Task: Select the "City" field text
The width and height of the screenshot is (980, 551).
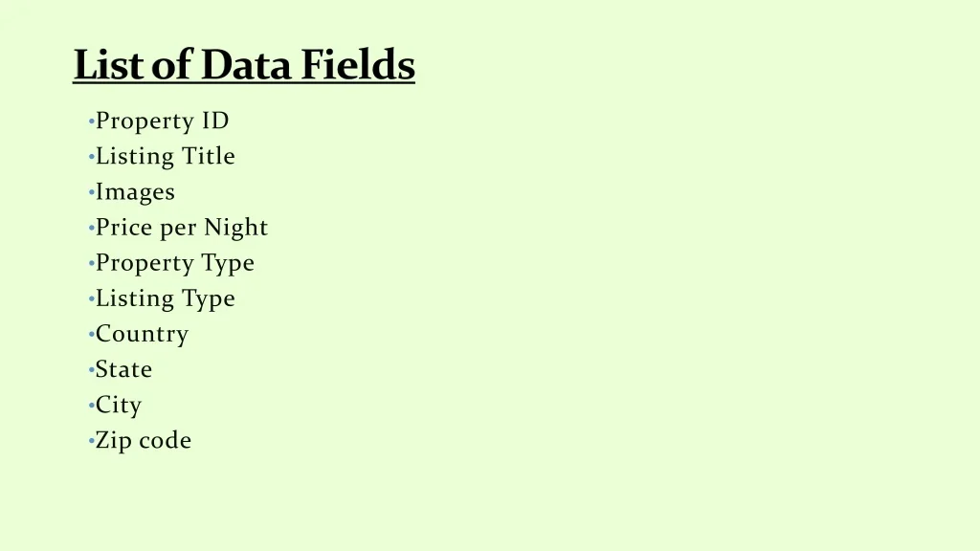Action: (x=119, y=406)
